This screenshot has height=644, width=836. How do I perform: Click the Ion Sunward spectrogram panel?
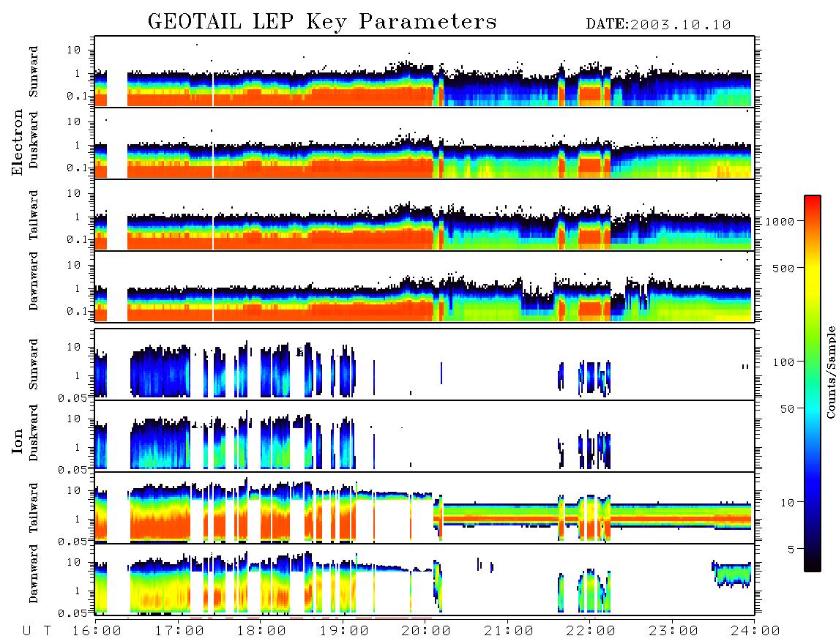tap(425, 364)
